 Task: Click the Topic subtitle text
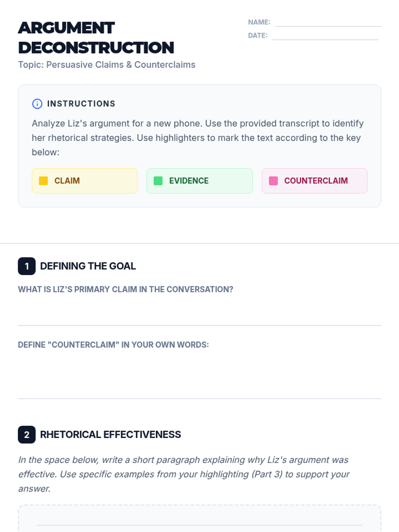click(x=107, y=65)
